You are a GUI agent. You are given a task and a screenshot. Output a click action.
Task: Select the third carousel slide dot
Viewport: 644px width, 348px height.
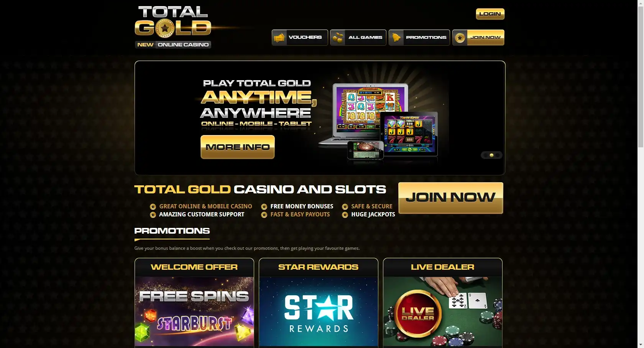(497, 155)
